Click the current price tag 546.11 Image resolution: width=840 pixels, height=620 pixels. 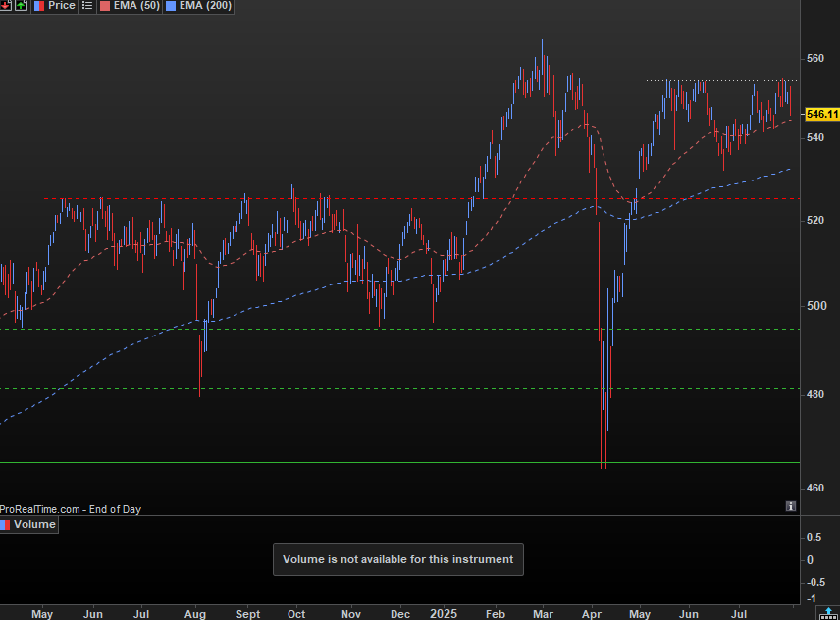point(822,114)
